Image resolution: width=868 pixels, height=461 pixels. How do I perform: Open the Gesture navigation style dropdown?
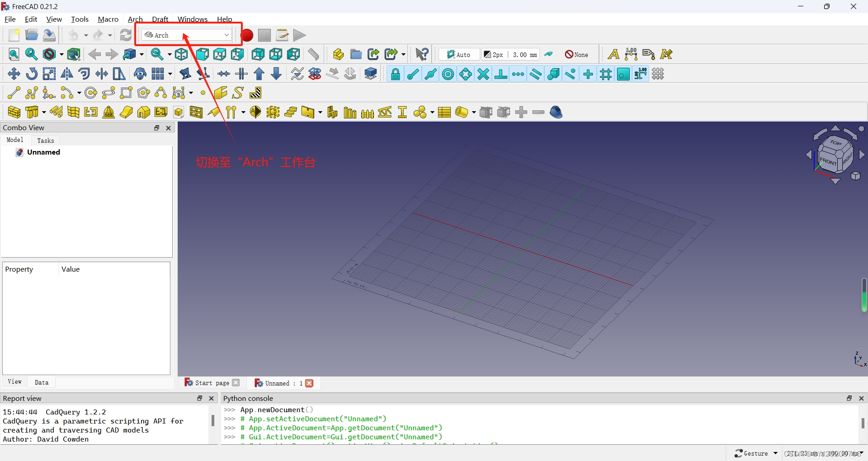(774, 453)
